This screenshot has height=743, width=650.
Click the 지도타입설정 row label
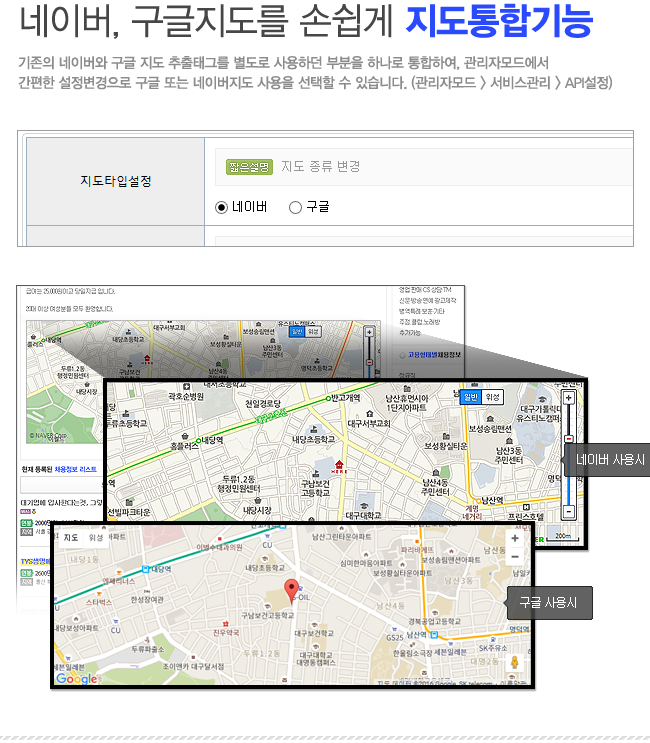[116, 181]
